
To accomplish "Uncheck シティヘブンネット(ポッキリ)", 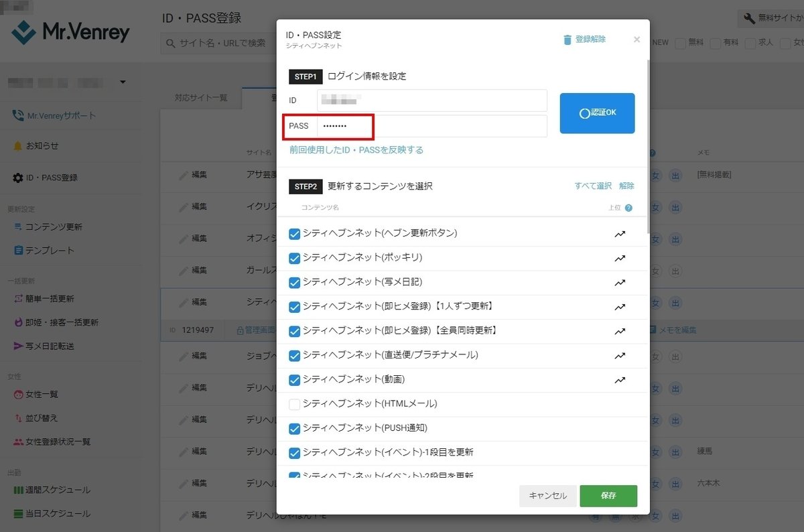I will click(294, 258).
